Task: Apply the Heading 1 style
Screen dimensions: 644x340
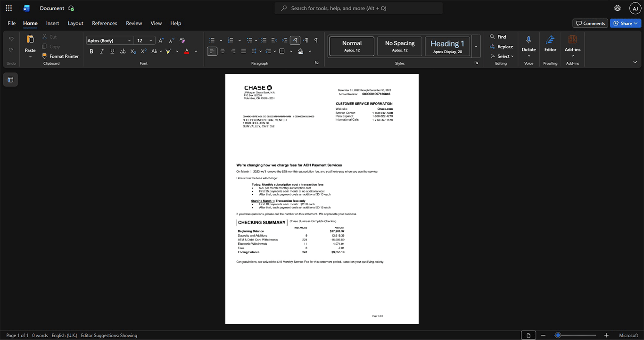Action: pos(447,46)
